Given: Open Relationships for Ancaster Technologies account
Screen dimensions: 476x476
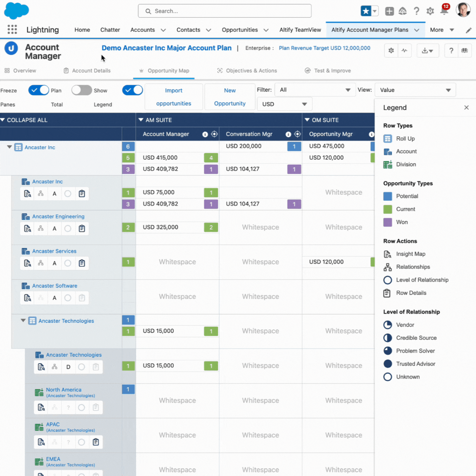Looking at the screenshot, I should (55, 367).
